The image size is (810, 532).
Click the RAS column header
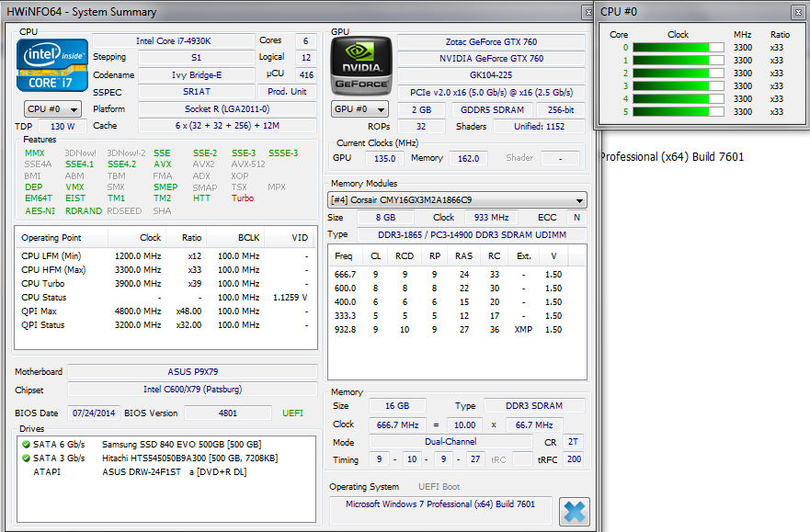(463, 256)
